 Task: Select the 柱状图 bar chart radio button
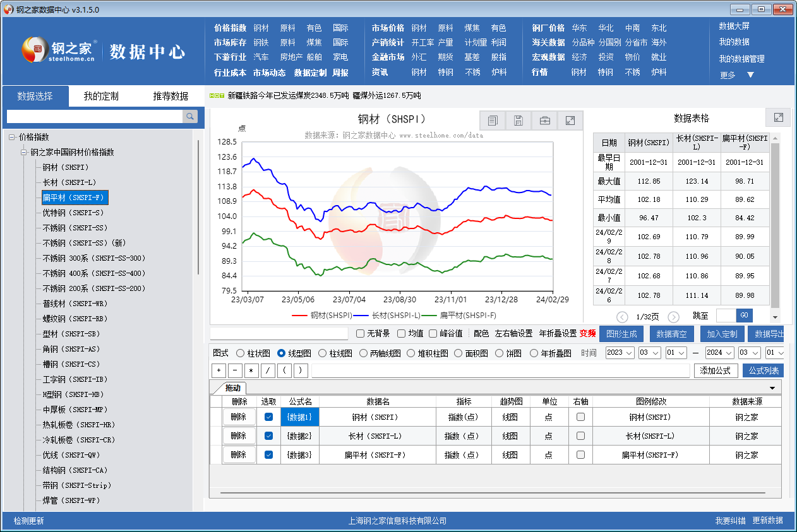click(241, 353)
